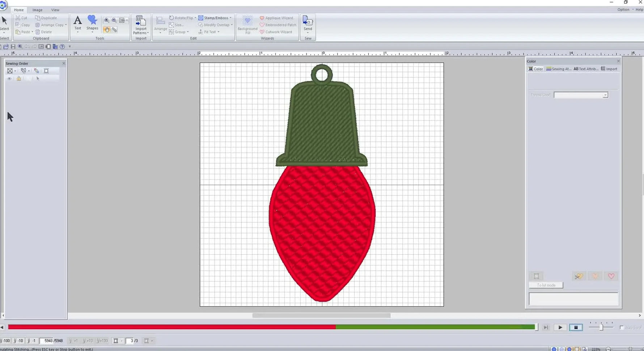Open the Modify Overlap dropdown

[232, 25]
